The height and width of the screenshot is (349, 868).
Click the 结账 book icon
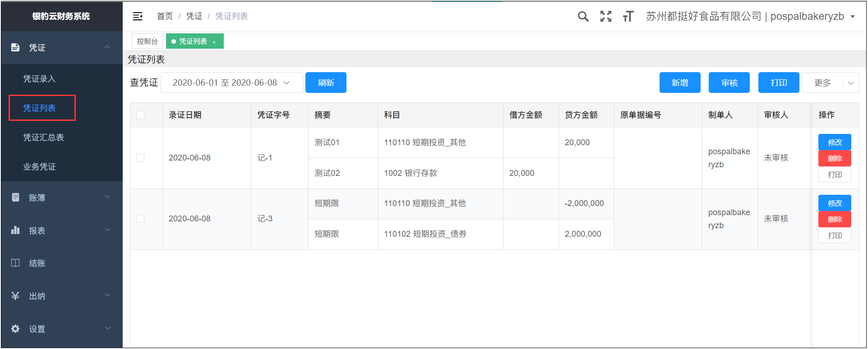click(15, 263)
